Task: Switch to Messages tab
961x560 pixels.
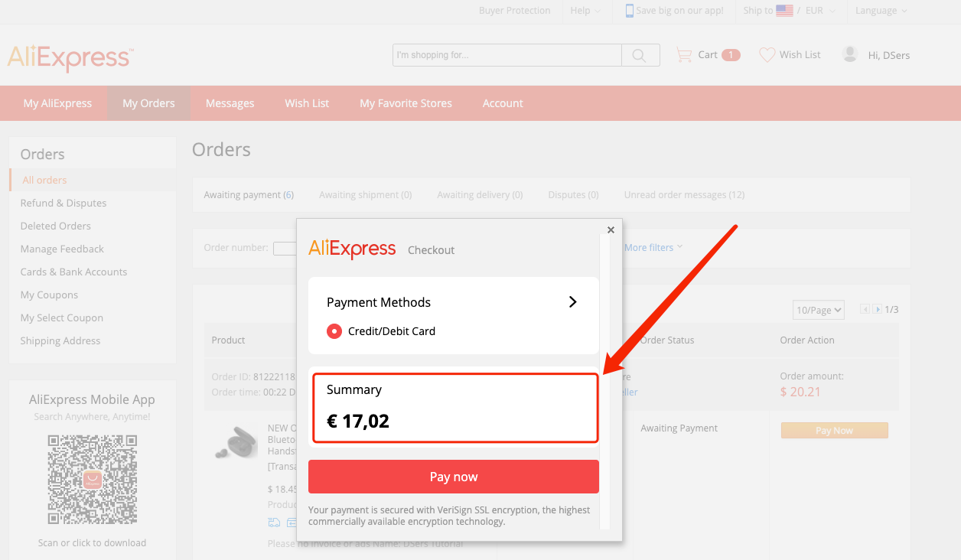Action: coord(230,103)
